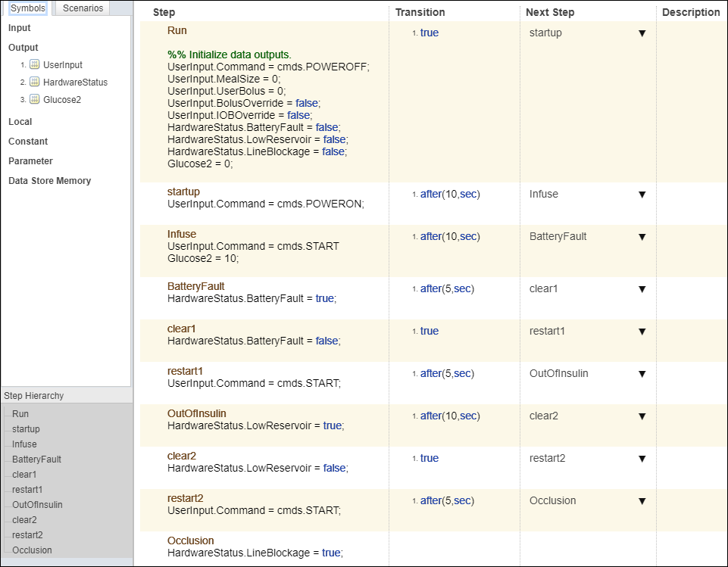Screen dimensions: 728x567
Task: Open the Next Step dropdown for restart2
Action: [642, 500]
